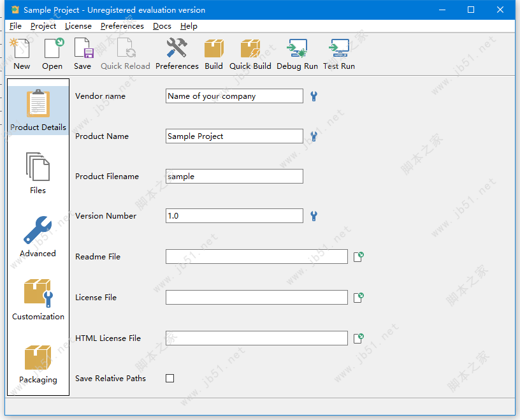Click the Product Filename field containing sample

[x=235, y=176]
